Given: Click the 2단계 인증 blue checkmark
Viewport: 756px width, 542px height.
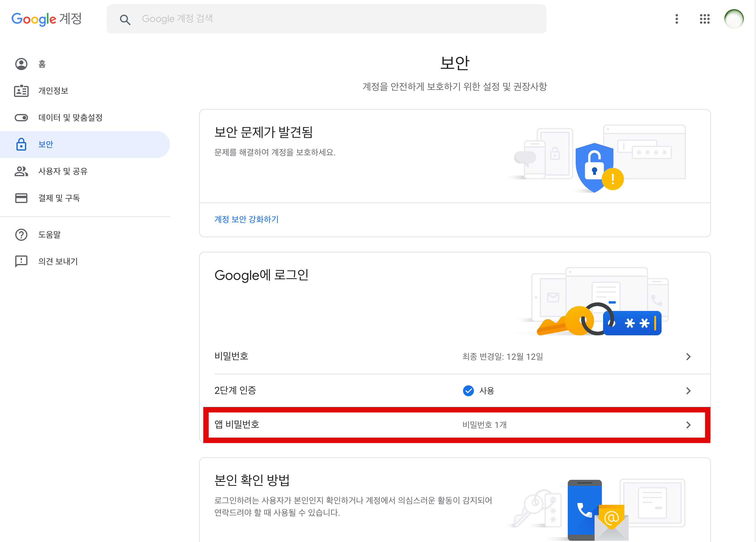Looking at the screenshot, I should coord(468,390).
